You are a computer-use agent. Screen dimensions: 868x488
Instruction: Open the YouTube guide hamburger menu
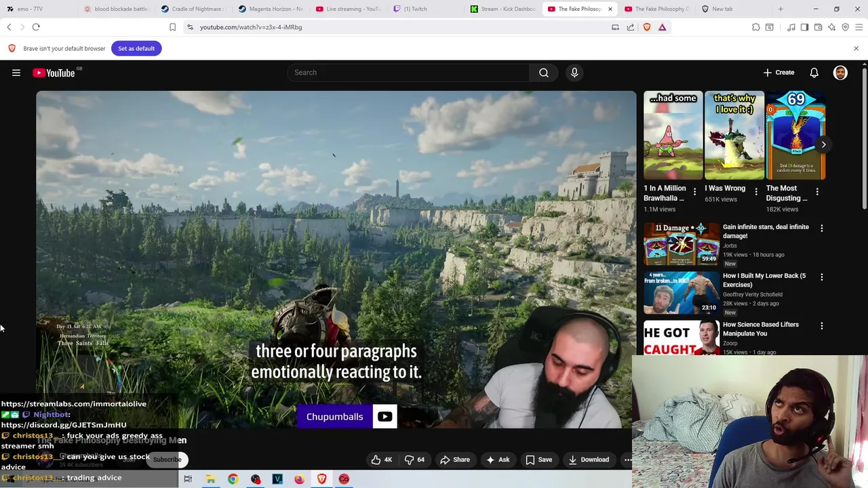(16, 73)
